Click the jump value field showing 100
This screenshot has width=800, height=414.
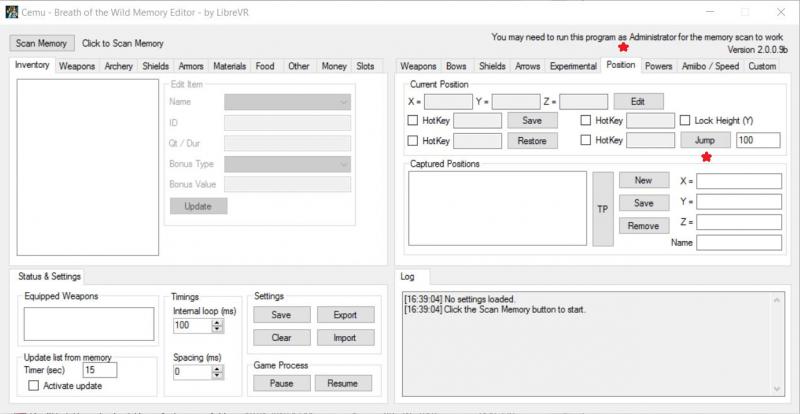[x=758, y=140]
